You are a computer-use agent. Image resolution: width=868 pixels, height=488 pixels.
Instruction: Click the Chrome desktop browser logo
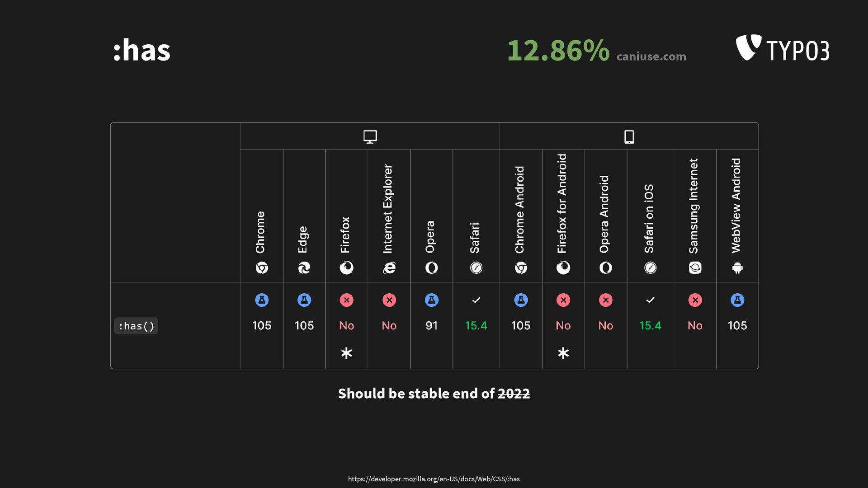click(x=262, y=268)
